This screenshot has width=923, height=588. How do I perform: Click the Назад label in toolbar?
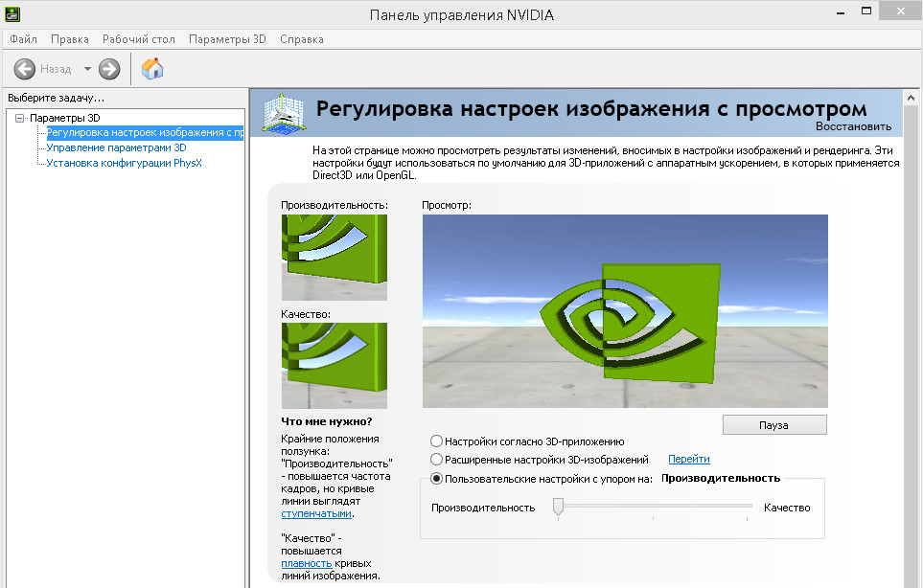point(56,69)
